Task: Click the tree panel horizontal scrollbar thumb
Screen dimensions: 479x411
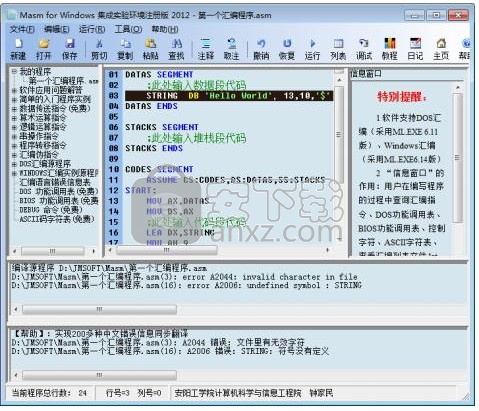Action: (x=53, y=251)
